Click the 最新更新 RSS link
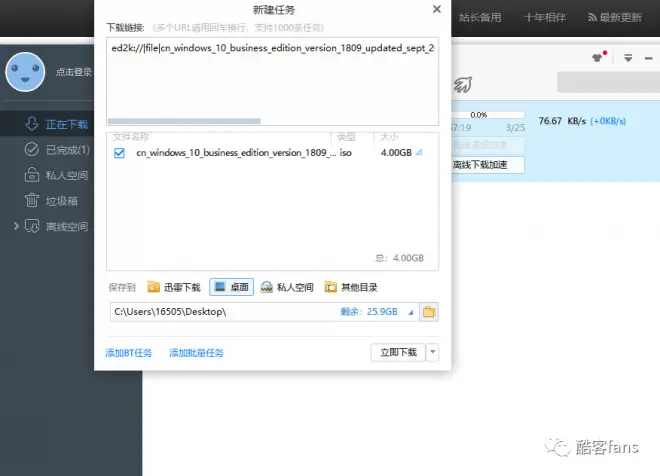This screenshot has height=476, width=660. click(x=615, y=17)
